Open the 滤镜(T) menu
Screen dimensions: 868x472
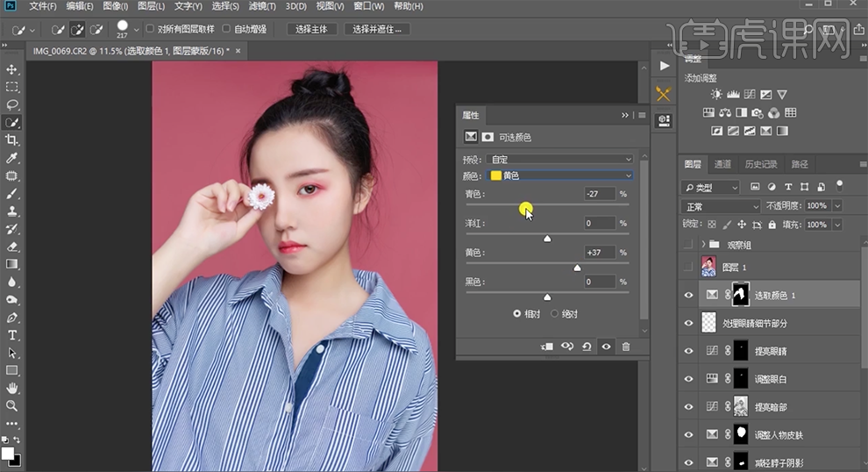(x=261, y=6)
